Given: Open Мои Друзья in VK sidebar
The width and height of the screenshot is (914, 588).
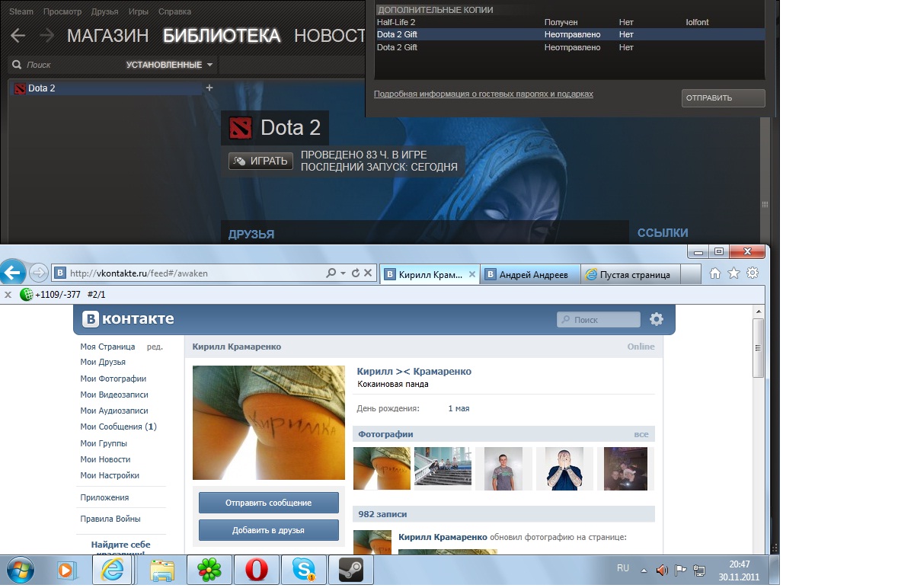Looking at the screenshot, I should click(103, 362).
